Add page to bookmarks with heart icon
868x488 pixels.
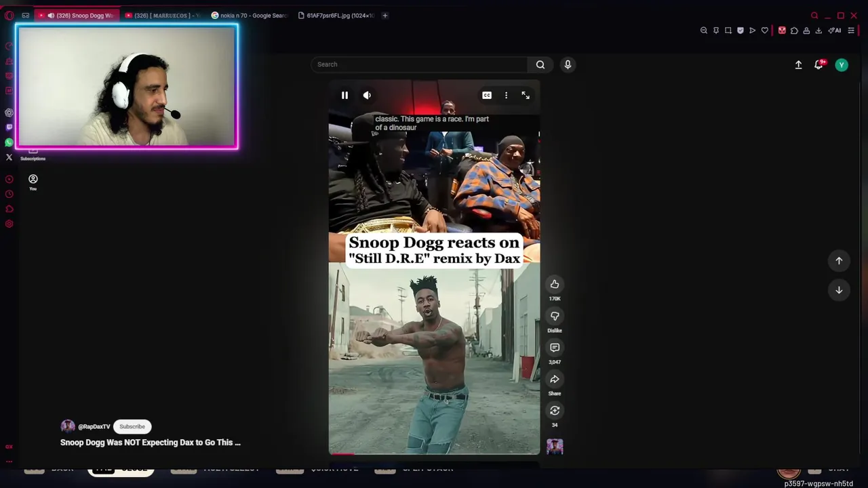[765, 30]
